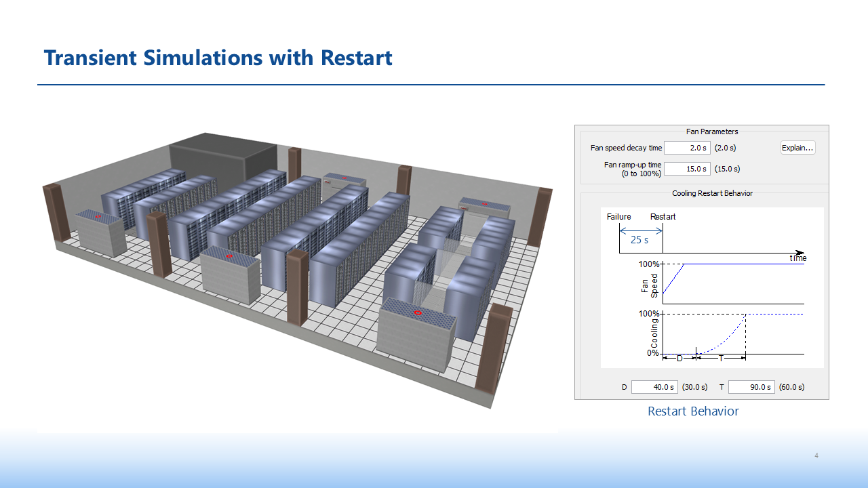Click the 'Restart' label in the diagram

click(x=663, y=217)
